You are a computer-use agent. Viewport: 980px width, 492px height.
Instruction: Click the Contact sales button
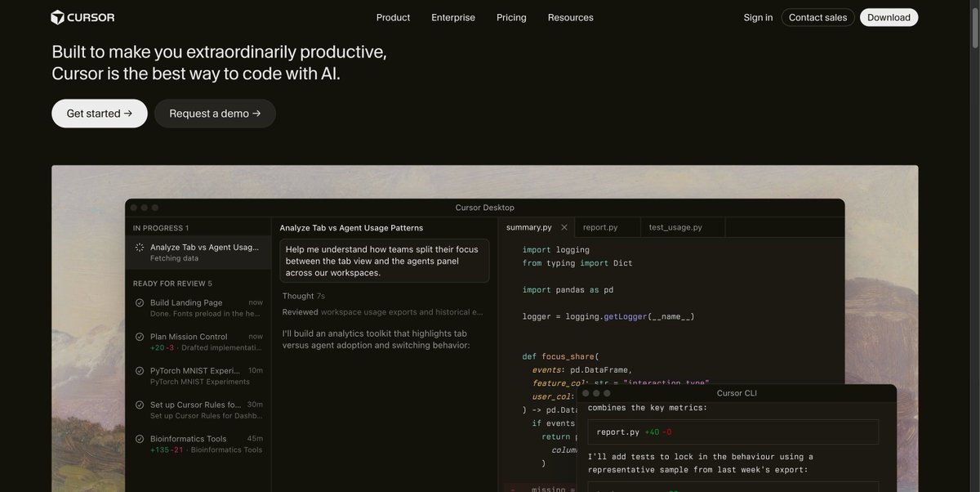tap(817, 17)
